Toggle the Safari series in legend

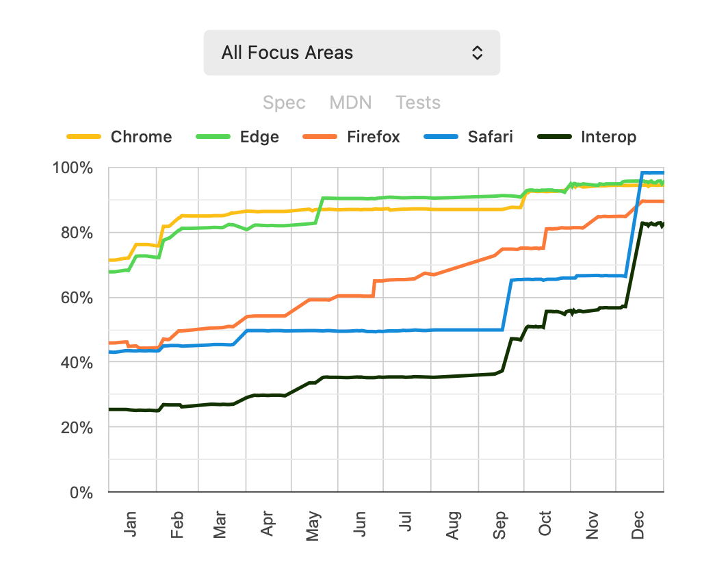point(490,137)
